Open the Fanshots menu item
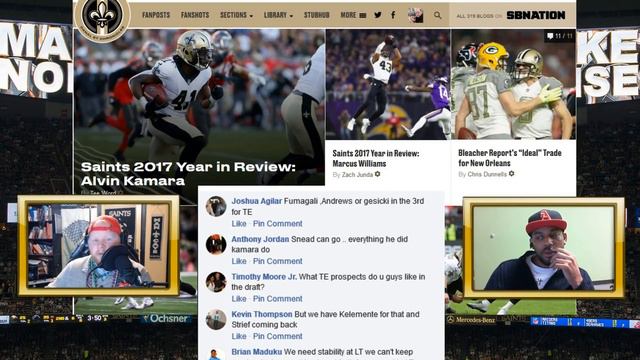The width and height of the screenshot is (640, 360). click(x=195, y=15)
